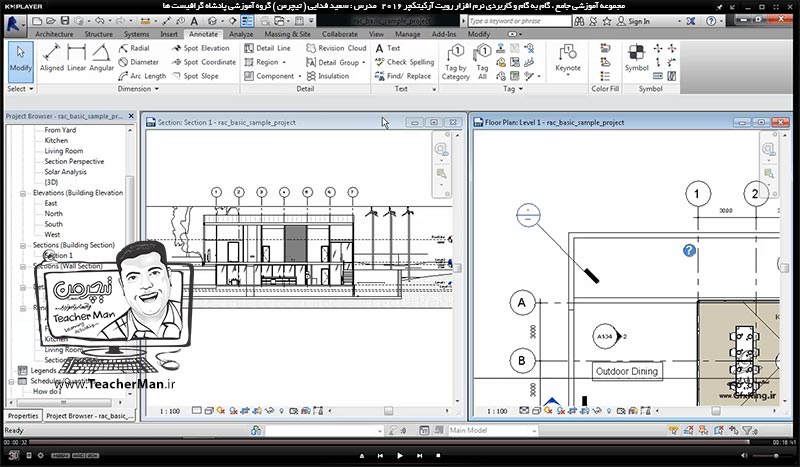Choose the Arc Length dimension tool
The image size is (800, 467).
[x=142, y=76]
